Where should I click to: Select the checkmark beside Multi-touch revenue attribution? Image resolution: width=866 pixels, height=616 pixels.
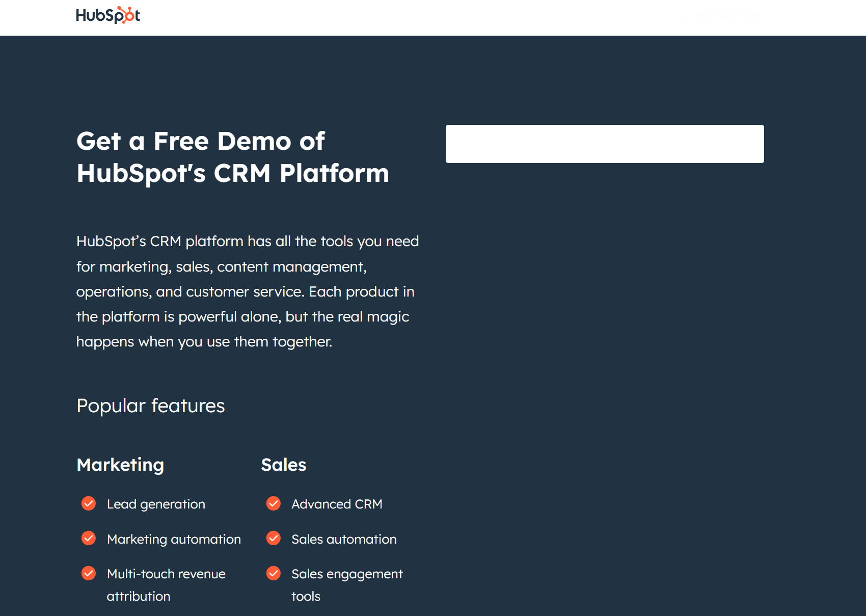click(89, 573)
